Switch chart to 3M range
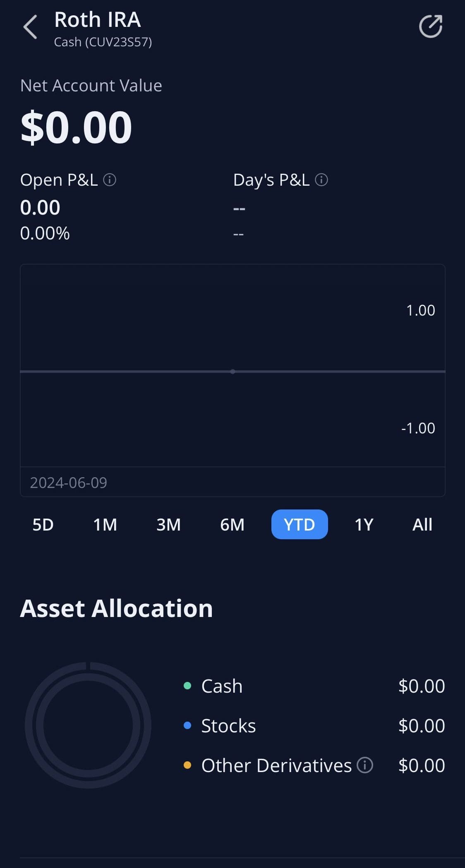 (x=168, y=524)
